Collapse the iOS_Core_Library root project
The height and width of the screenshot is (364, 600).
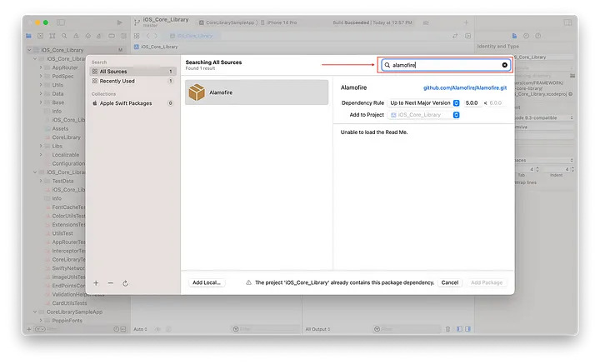28,50
